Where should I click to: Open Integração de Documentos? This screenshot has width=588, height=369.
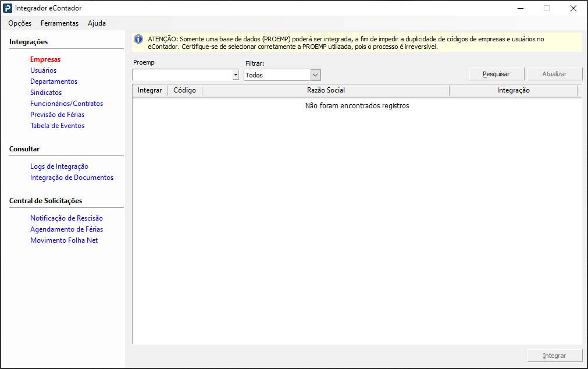tap(72, 178)
